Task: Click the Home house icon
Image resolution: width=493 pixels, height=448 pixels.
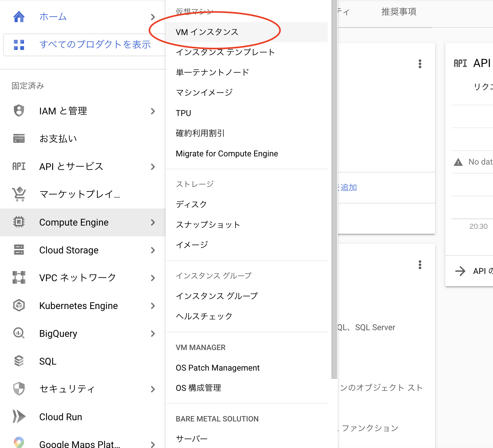Action: (x=19, y=16)
